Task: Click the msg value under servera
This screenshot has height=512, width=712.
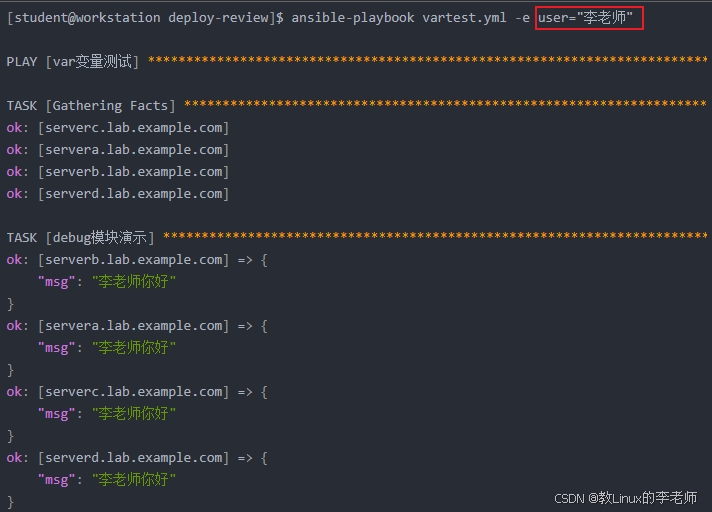Action: 134,347
